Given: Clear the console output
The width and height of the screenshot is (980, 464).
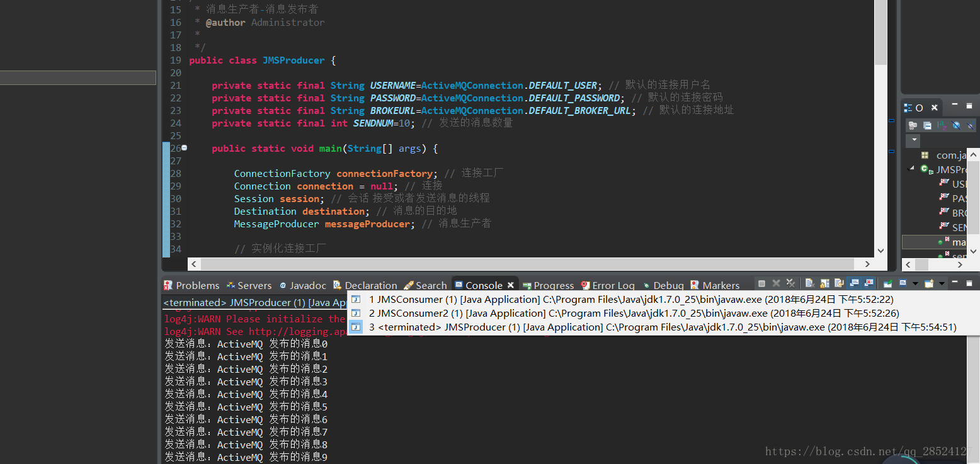Looking at the screenshot, I should 810,284.
